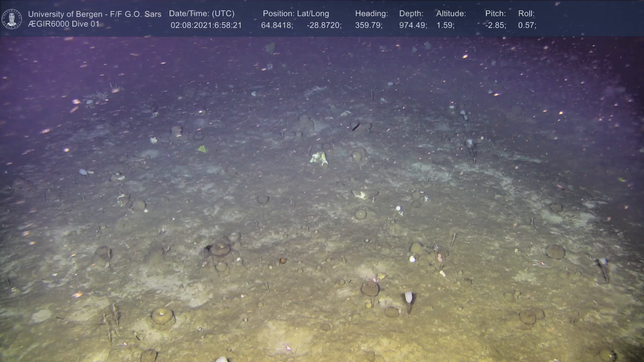Click the 'Depth:' label

[x=411, y=13]
